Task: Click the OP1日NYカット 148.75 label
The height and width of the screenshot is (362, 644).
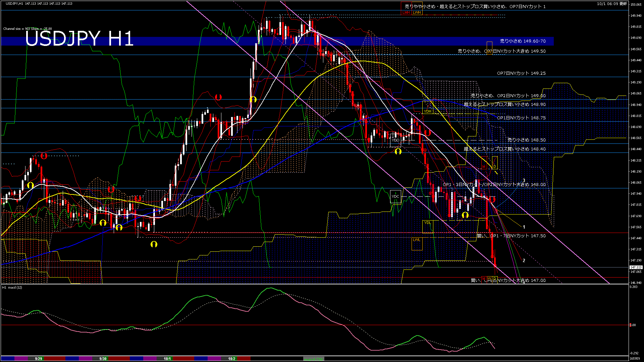Action: 521,118
